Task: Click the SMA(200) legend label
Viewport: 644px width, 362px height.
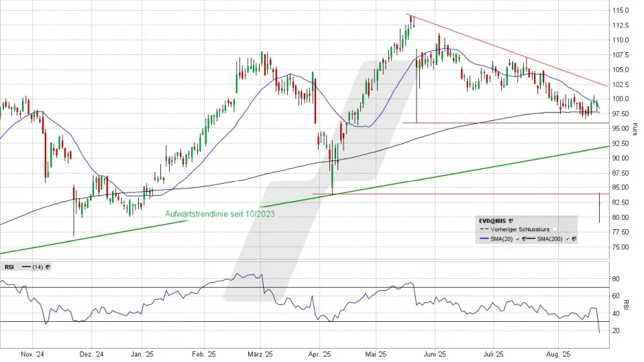Action: [x=549, y=239]
